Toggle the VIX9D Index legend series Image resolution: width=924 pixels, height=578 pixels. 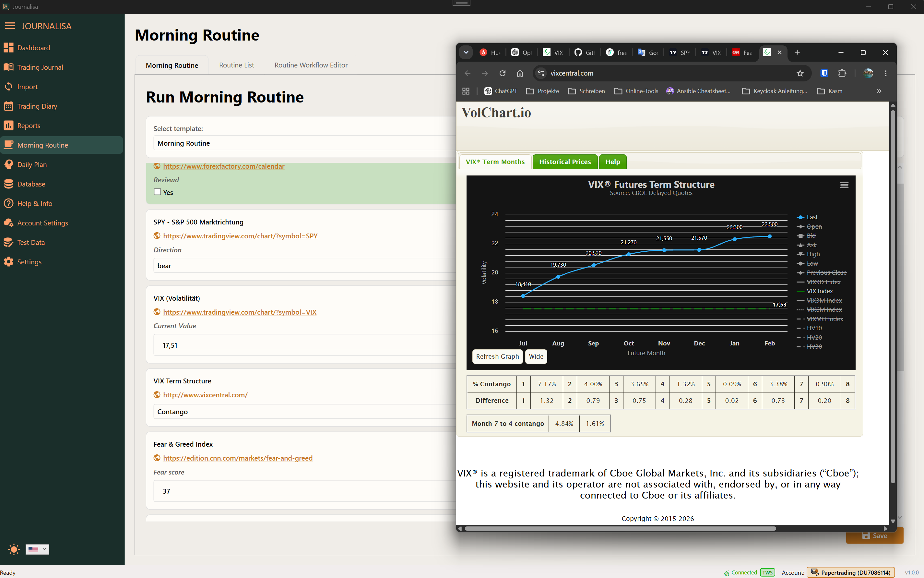point(819,282)
